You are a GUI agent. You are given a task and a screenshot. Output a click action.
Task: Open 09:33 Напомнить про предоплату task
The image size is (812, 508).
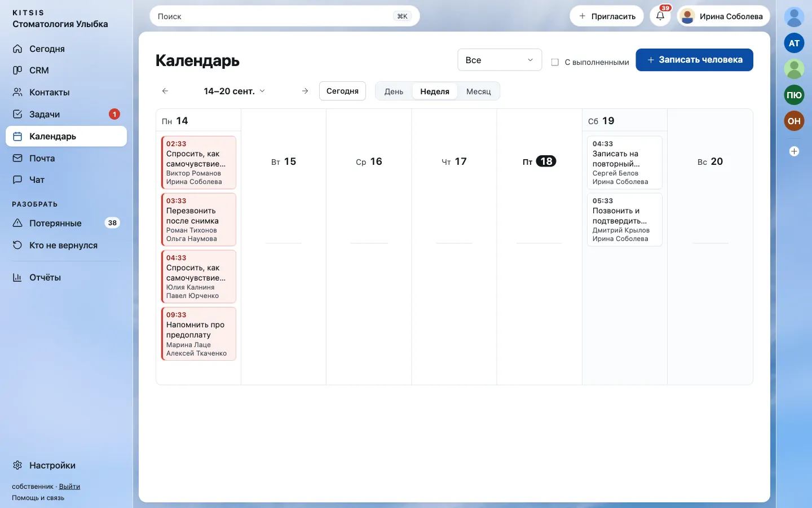198,334
